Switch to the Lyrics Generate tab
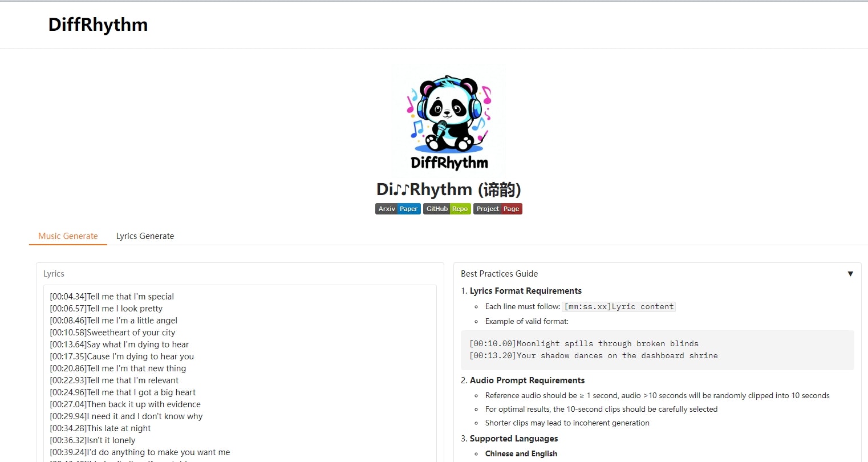The width and height of the screenshot is (868, 462). click(x=145, y=236)
